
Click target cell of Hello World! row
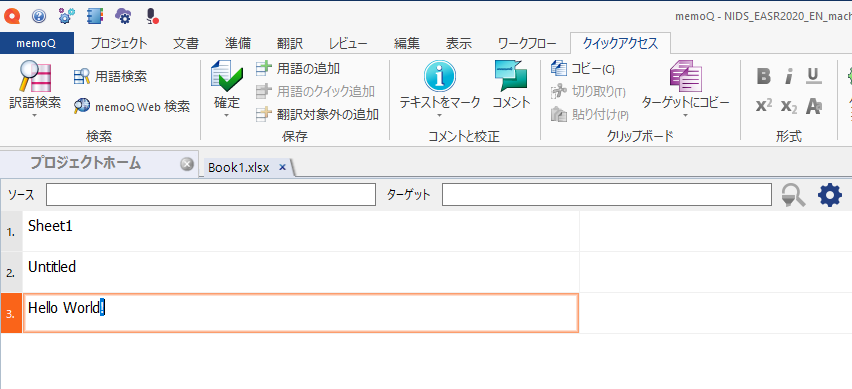tap(716, 312)
